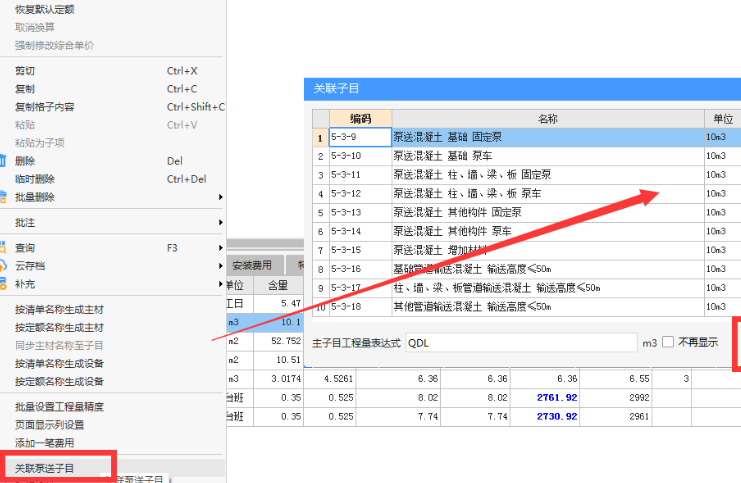Viewport: 741px width, 483px height.
Task: Select code cell 5-3-9
Action: coord(360,137)
